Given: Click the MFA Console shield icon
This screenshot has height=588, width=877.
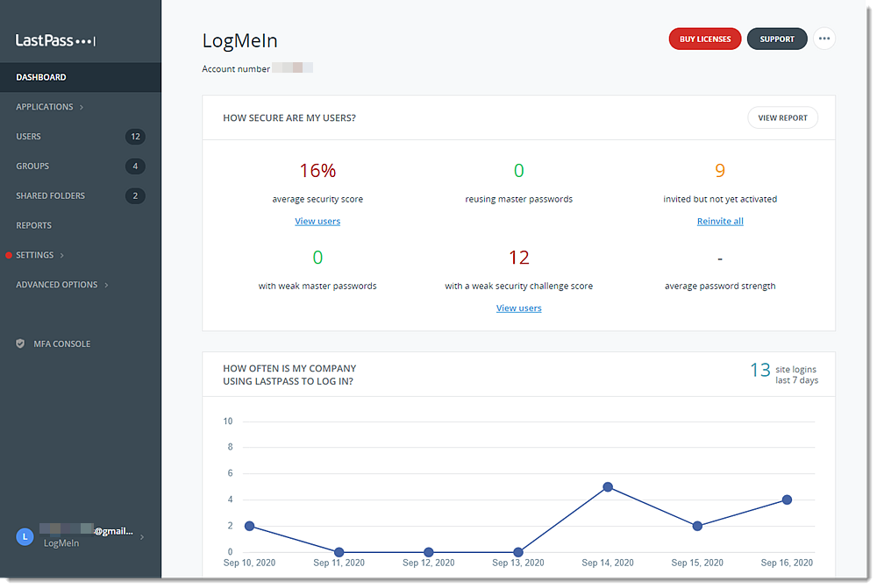Looking at the screenshot, I should pos(20,344).
